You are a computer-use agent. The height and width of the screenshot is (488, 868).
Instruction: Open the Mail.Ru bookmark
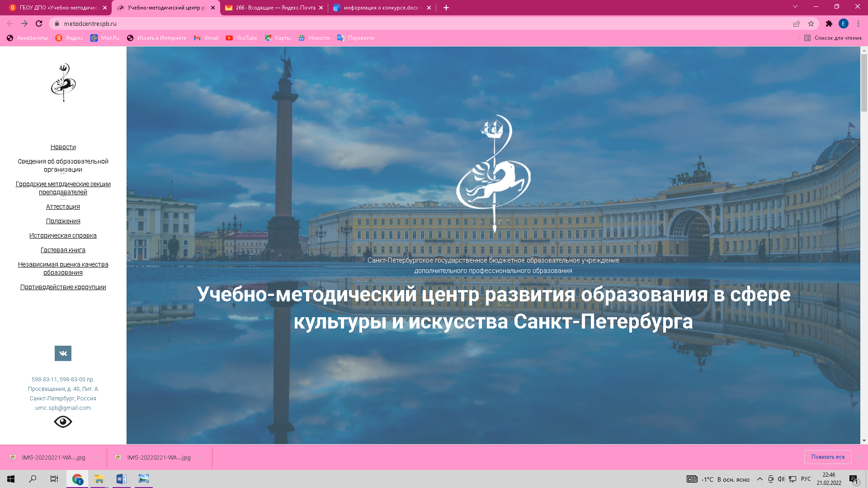tap(105, 38)
